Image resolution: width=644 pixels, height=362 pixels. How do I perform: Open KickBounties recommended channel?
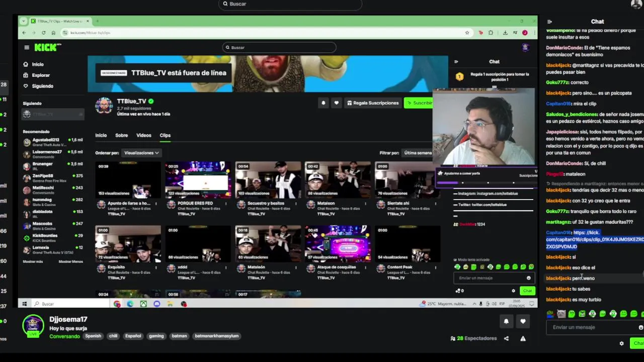click(53, 238)
